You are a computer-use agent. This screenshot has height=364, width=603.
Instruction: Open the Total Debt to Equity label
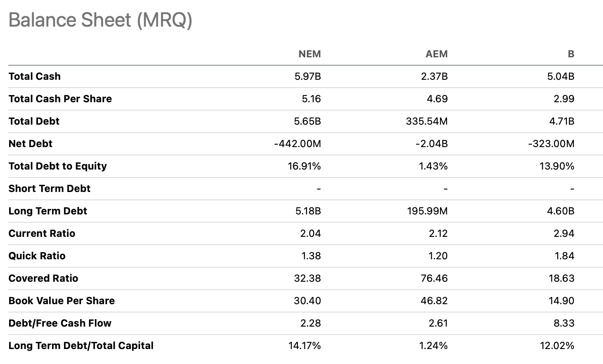coord(58,166)
